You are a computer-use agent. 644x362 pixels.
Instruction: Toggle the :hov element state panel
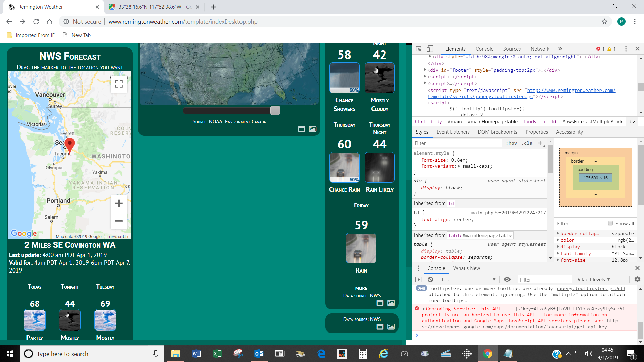(512, 143)
